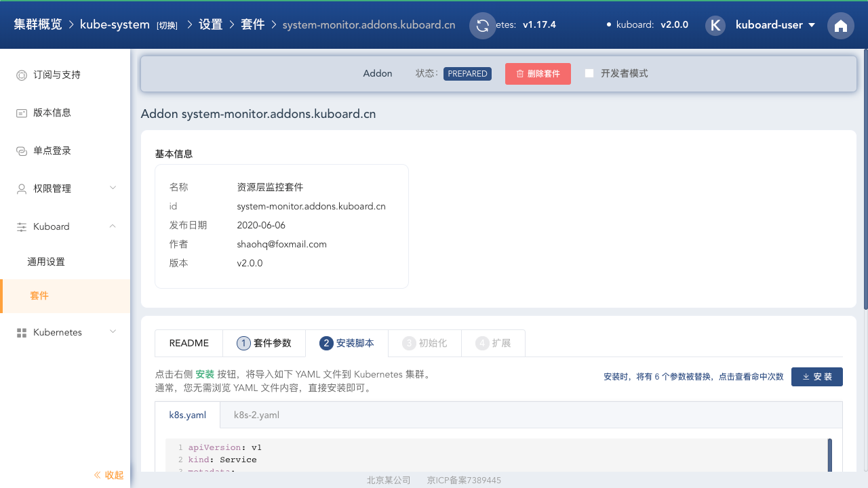
Task: Click the home icon in the header
Action: coord(840,26)
